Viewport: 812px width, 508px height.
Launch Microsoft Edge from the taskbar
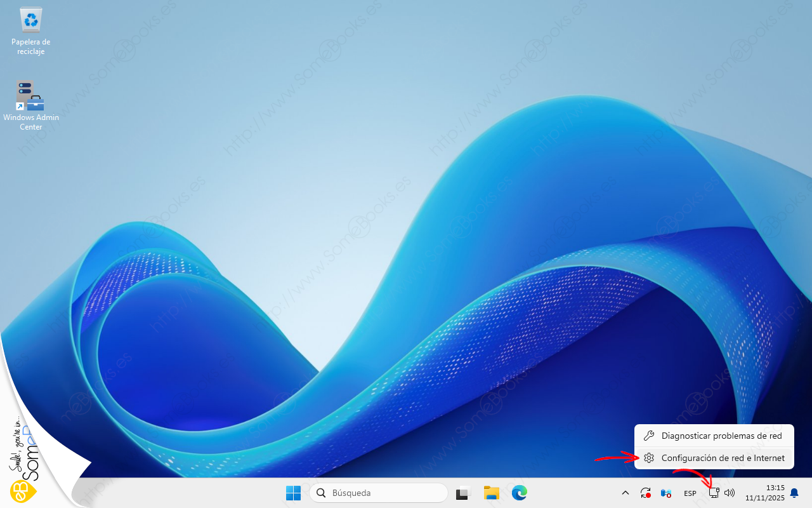[x=520, y=493]
